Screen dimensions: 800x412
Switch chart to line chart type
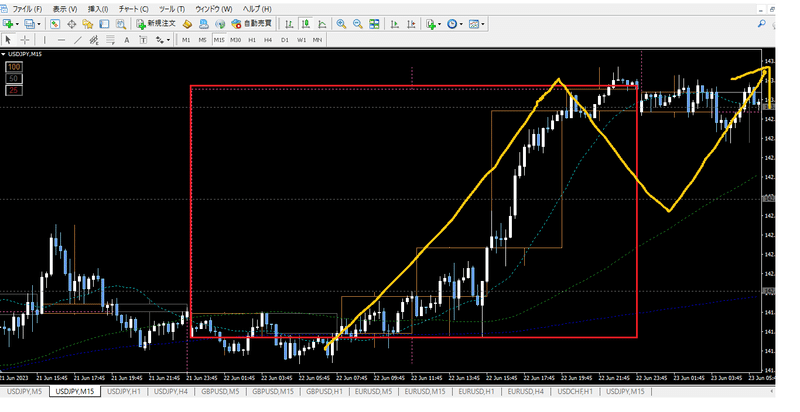point(322,24)
